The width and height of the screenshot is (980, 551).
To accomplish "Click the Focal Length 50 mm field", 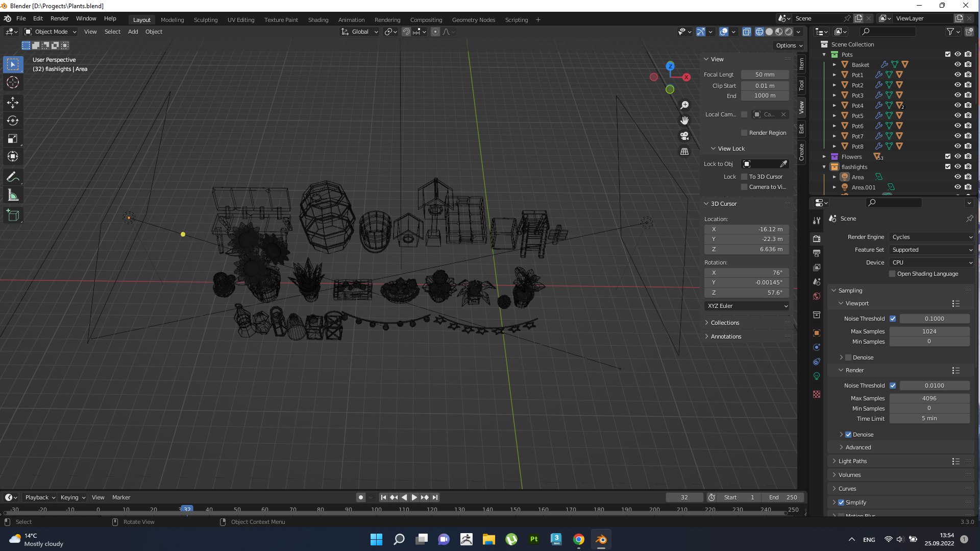I will 765,75.
